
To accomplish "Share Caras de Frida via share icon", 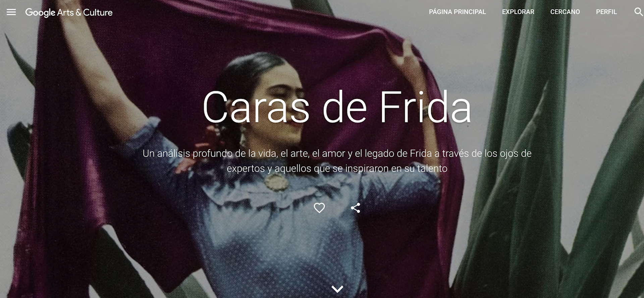I will (x=356, y=208).
